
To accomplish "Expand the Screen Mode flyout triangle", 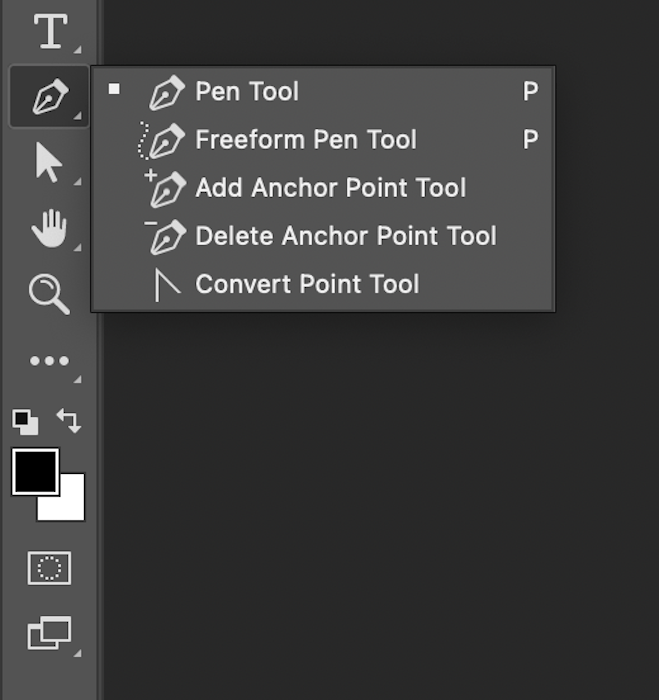I will 77,653.
